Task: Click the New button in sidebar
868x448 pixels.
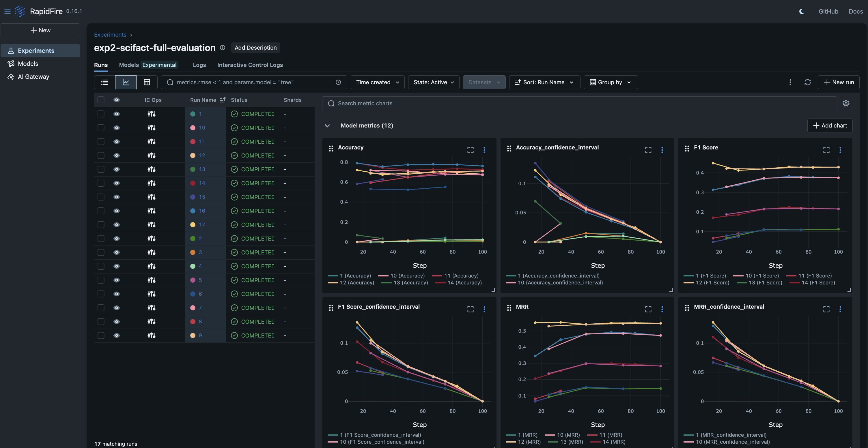Action: coord(40,30)
